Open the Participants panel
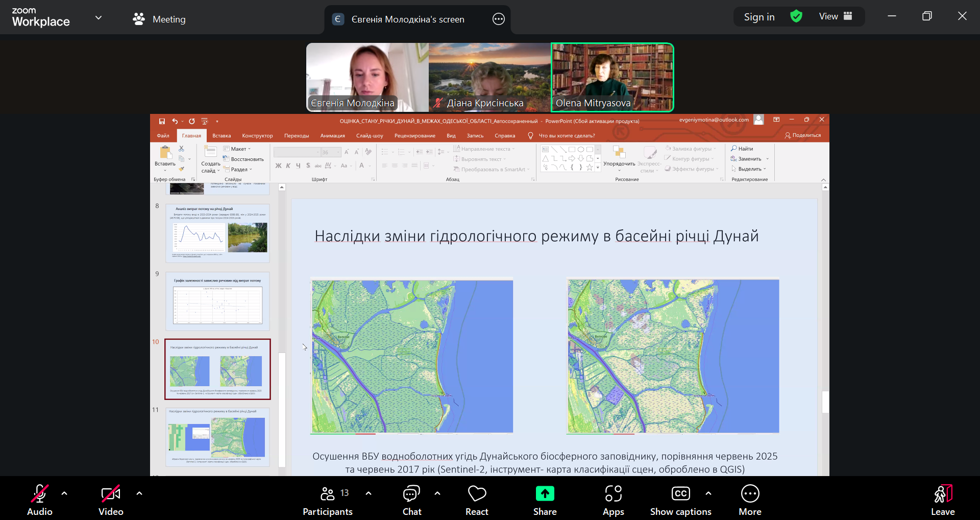The image size is (980, 520). click(328, 501)
